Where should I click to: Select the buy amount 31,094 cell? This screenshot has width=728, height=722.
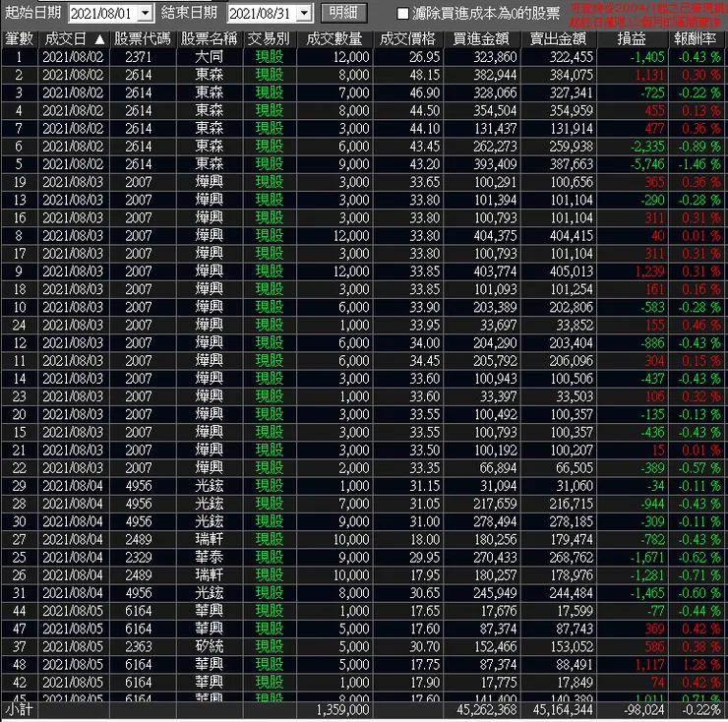click(x=482, y=486)
